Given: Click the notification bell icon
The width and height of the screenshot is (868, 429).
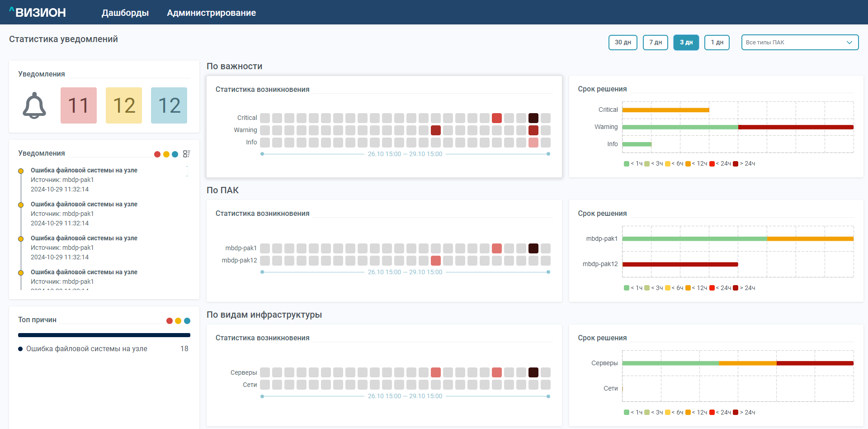Looking at the screenshot, I should pyautogui.click(x=34, y=106).
